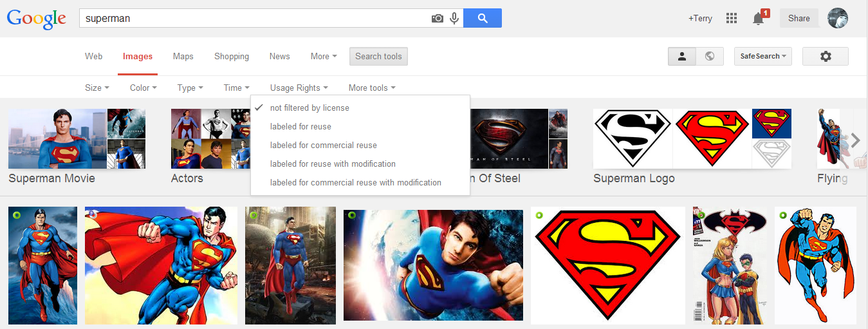This screenshot has width=868, height=329.
Task: Click the Google logo
Action: coord(37,18)
